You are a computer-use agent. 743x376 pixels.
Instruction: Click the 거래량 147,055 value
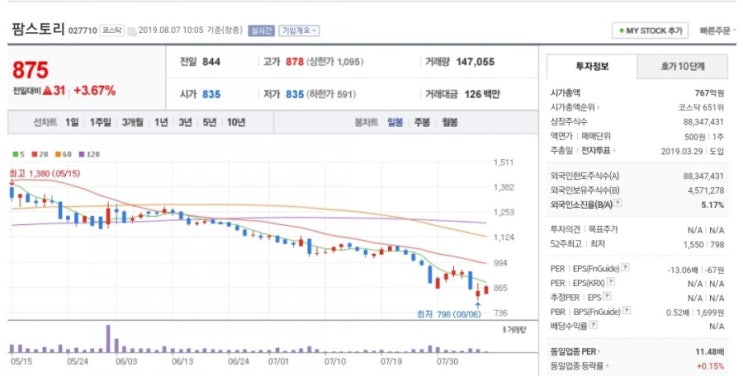475,62
